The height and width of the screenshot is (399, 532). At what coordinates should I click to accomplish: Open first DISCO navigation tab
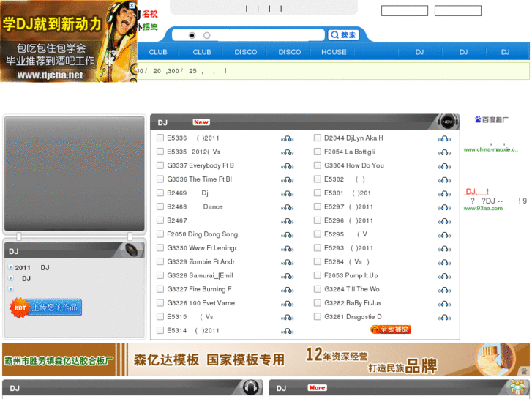pyautogui.click(x=246, y=52)
